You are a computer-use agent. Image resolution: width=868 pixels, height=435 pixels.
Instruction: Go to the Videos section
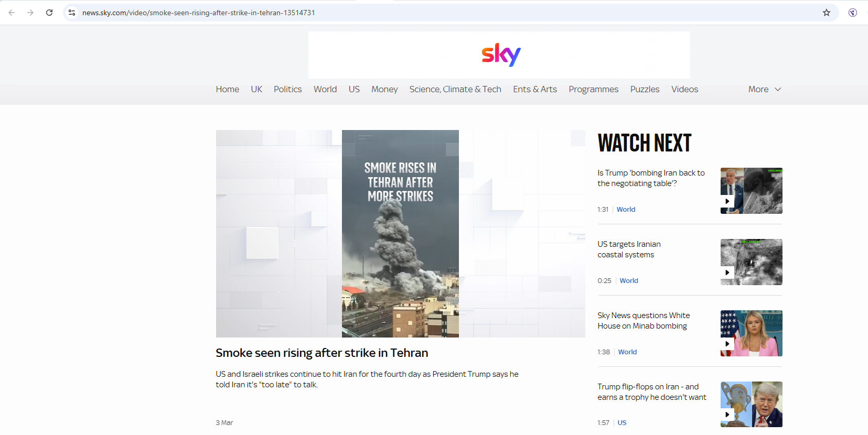(684, 89)
